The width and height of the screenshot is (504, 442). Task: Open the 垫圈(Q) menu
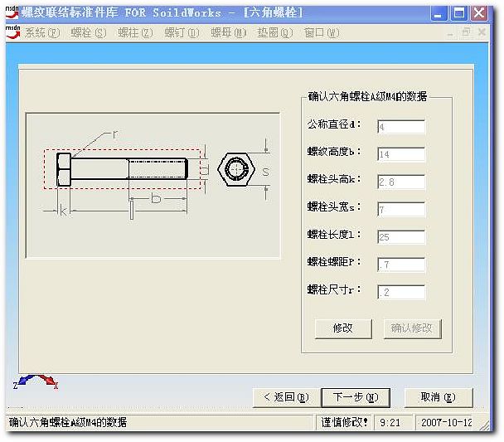tap(275, 33)
